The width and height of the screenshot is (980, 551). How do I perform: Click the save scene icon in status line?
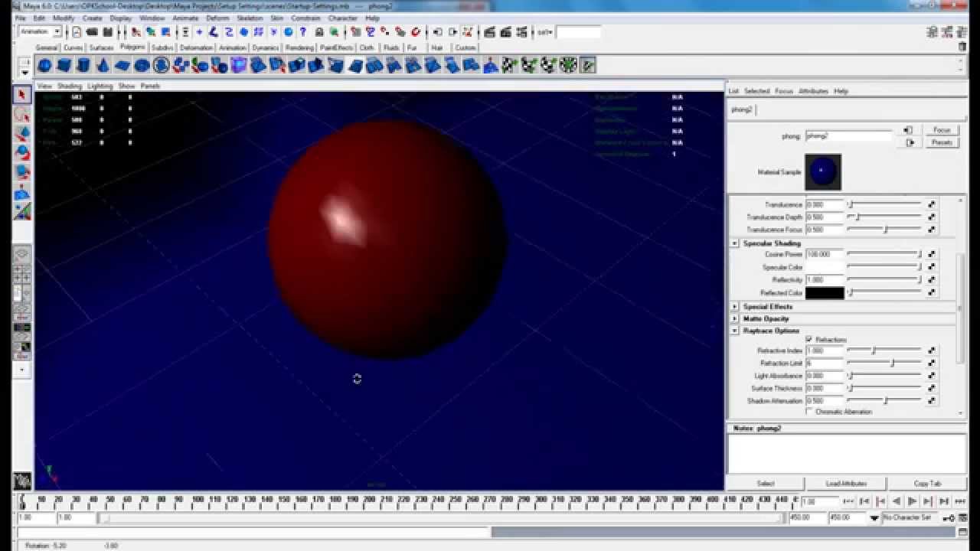tap(108, 32)
